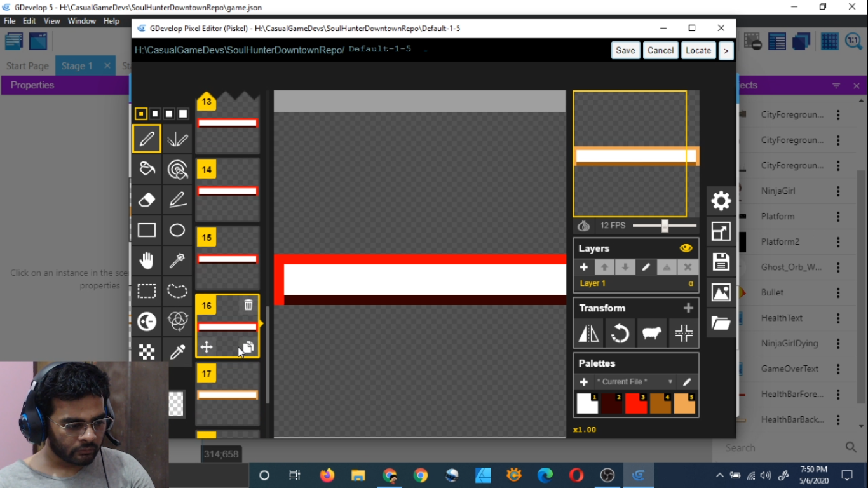Toggle layer preview eye in Layers

pyautogui.click(x=686, y=248)
